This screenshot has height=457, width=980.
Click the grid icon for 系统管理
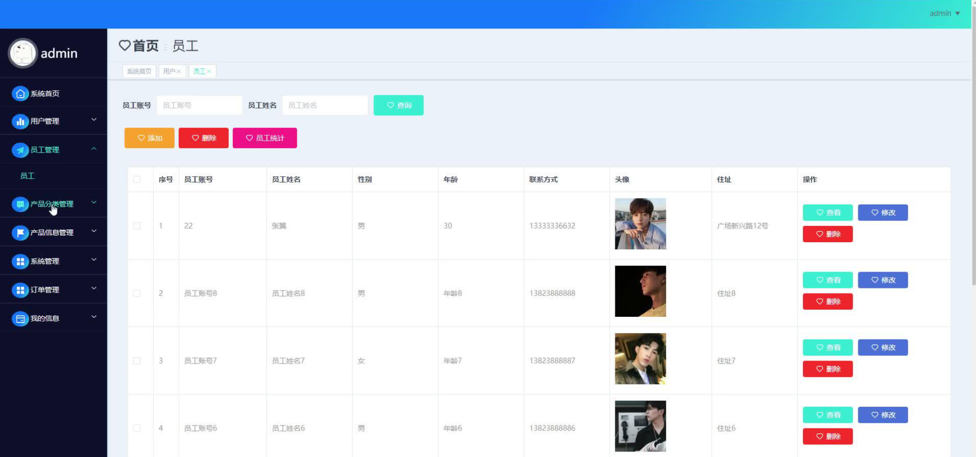20,261
